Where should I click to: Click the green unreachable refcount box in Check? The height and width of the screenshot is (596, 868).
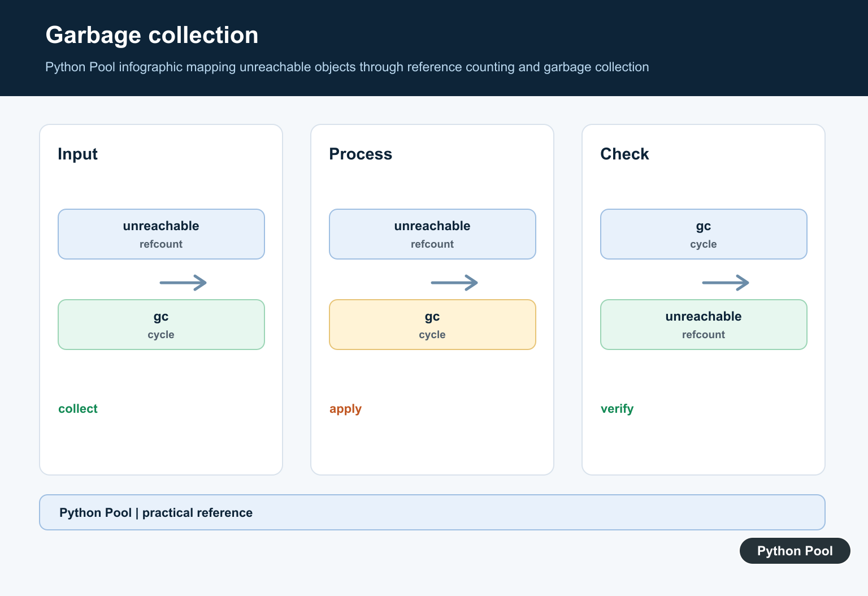pos(704,325)
